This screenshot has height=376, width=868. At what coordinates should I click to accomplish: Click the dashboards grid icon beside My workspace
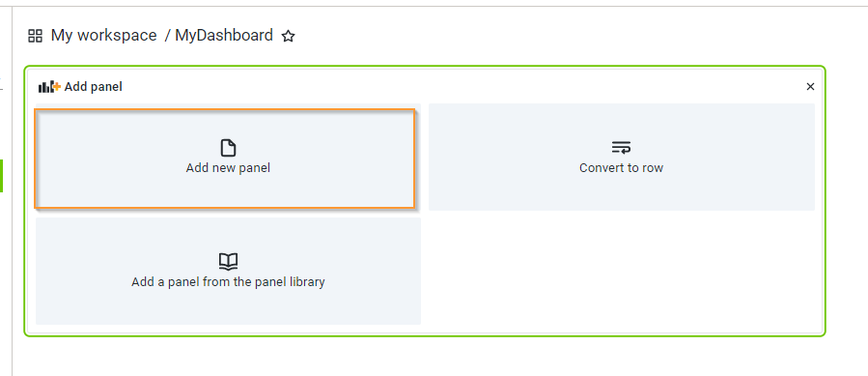[x=36, y=36]
